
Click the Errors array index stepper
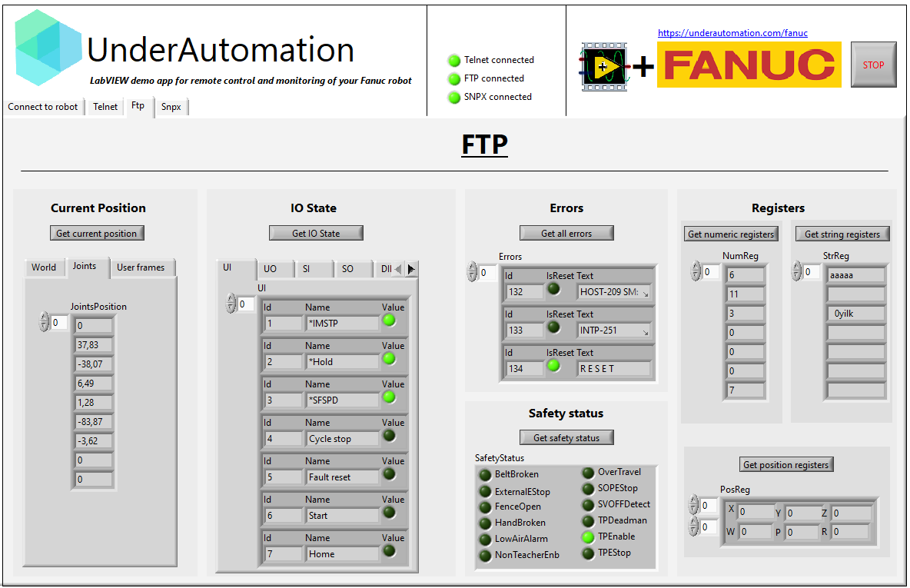[472, 271]
